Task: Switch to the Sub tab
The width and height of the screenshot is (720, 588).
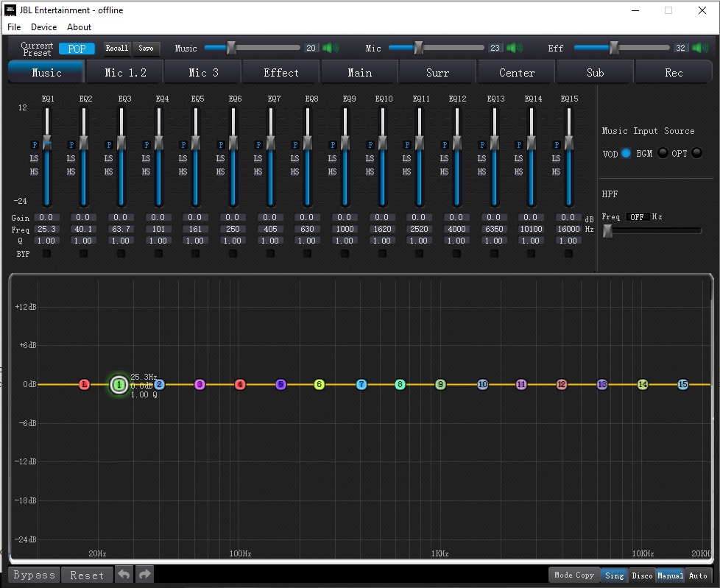Action: [x=595, y=73]
